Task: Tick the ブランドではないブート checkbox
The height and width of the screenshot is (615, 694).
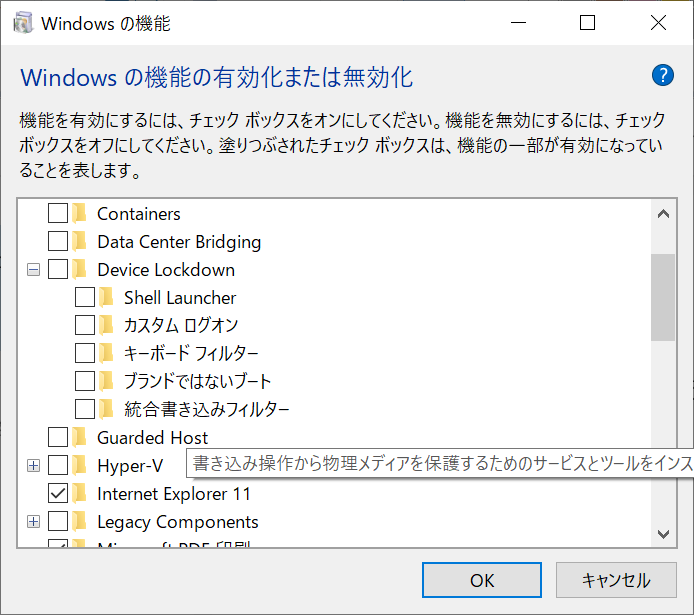Action: pyautogui.click(x=85, y=381)
